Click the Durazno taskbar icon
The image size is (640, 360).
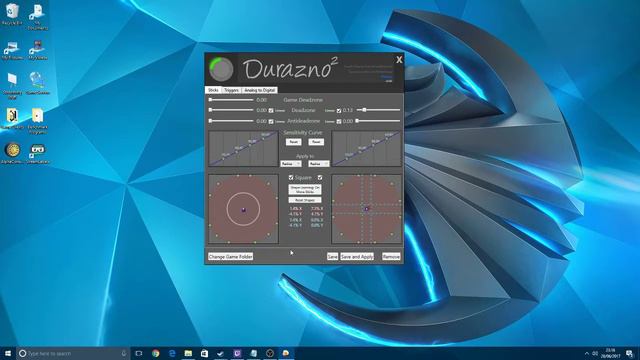click(x=286, y=353)
